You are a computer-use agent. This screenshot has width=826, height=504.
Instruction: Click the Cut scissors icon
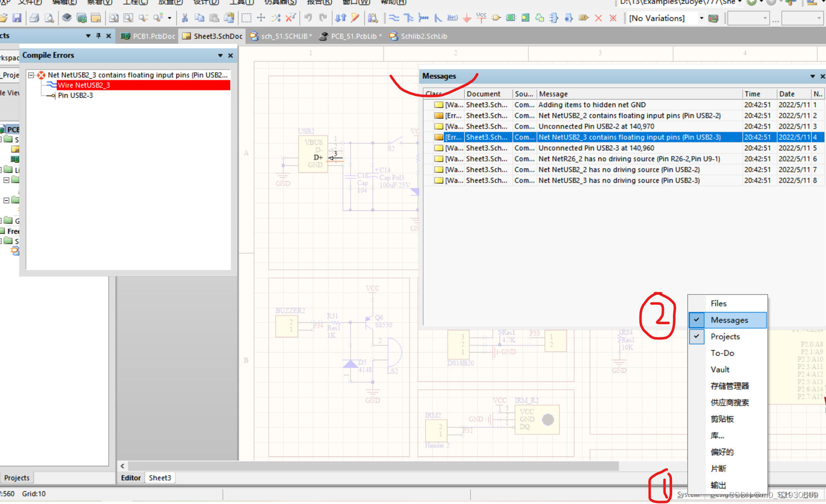click(185, 18)
